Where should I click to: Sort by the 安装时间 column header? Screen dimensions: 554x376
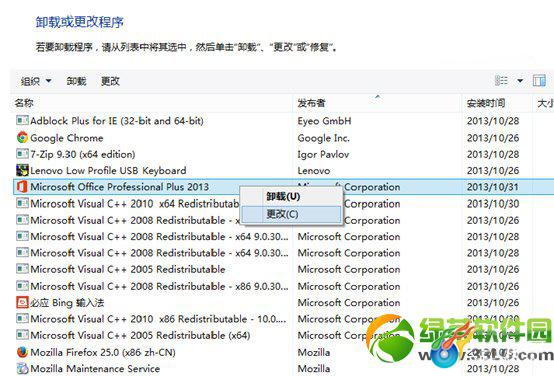(486, 103)
